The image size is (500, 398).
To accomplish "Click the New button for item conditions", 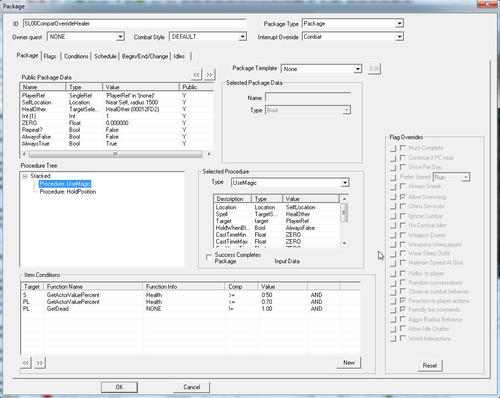I will (349, 363).
